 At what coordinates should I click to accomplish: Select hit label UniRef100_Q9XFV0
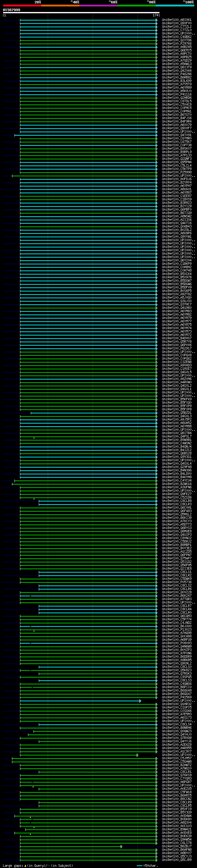click(x=177, y=23)
